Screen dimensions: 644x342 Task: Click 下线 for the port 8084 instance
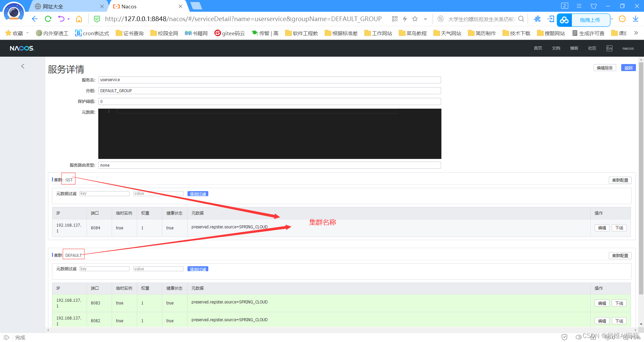click(619, 228)
